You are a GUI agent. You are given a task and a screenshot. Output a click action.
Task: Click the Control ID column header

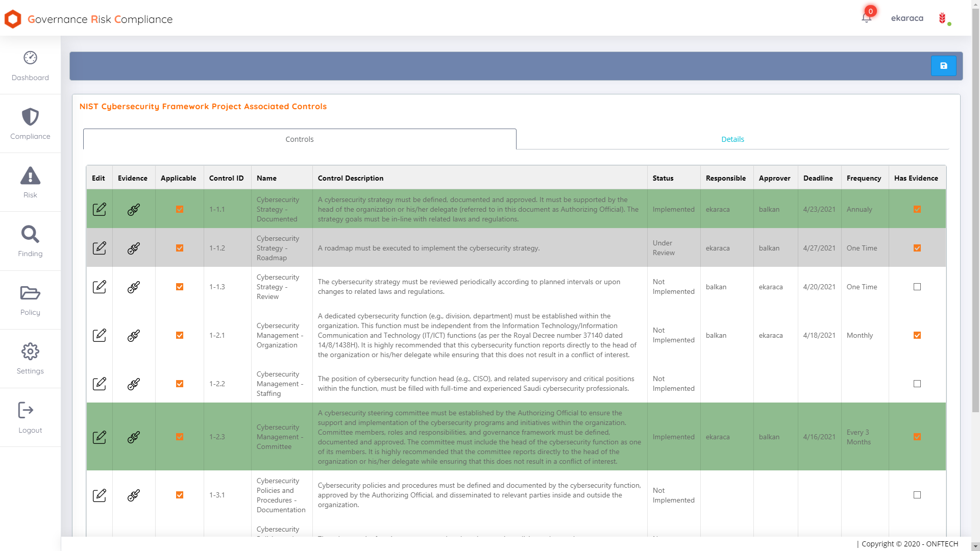pyautogui.click(x=227, y=178)
